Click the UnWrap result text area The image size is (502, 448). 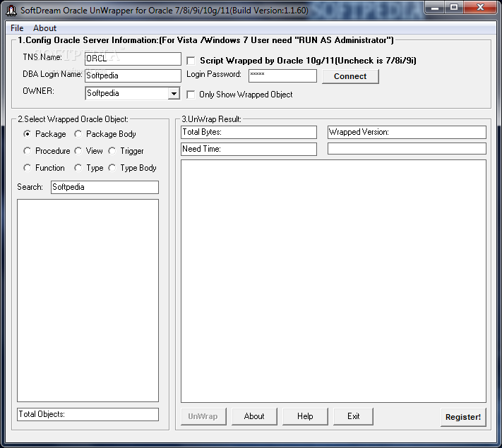(x=333, y=281)
